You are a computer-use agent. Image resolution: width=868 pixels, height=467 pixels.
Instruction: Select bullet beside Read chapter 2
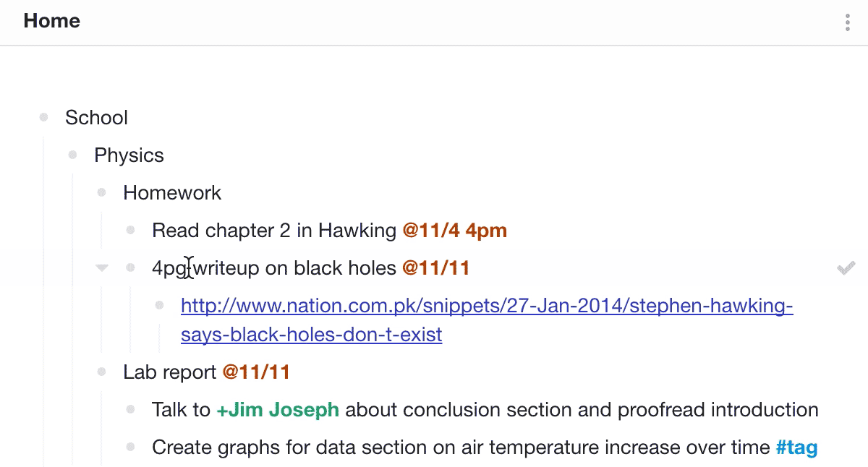[131, 230]
